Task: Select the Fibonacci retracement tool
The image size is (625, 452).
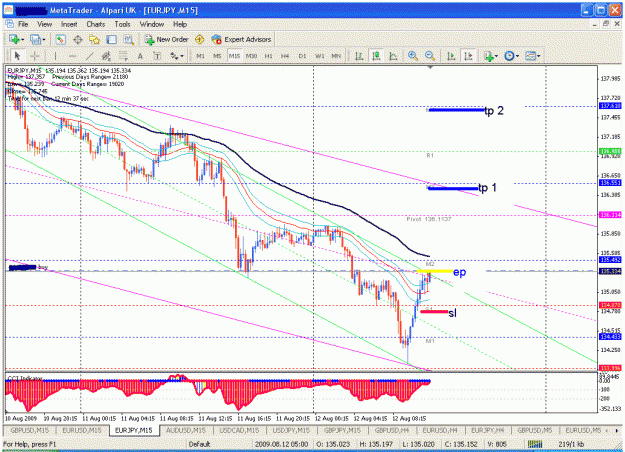Action: pyautogui.click(x=123, y=56)
